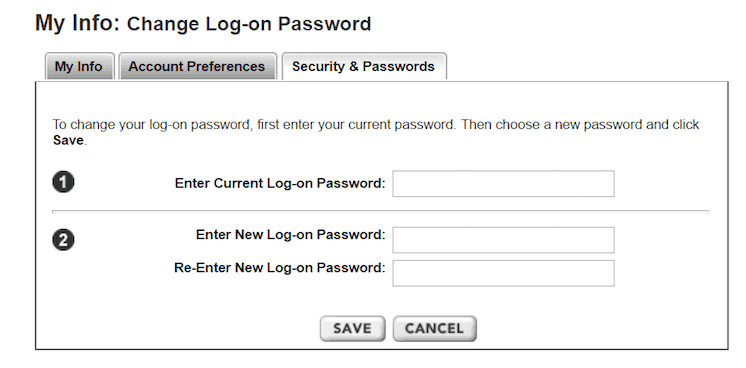Click the "Change Log-on Password" heading text
Image resolution: width=746 pixels, height=368 pixels.
point(249,24)
